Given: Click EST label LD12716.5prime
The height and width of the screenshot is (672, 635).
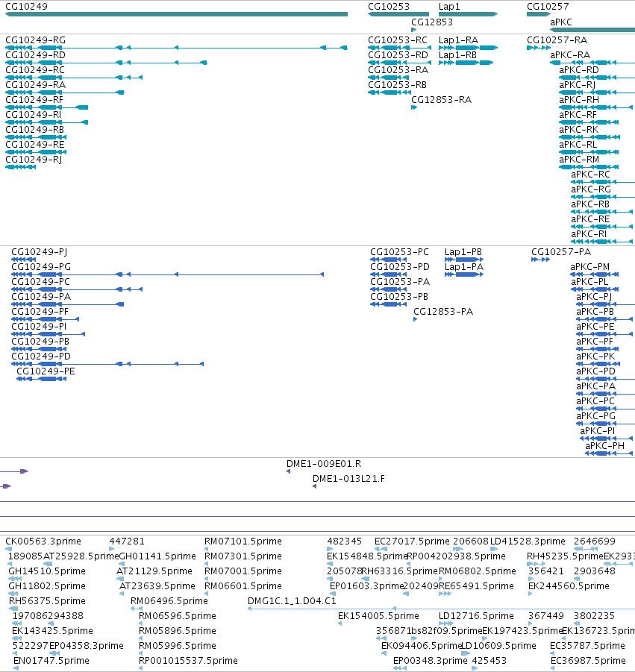Looking at the screenshot, I should 476,616.
